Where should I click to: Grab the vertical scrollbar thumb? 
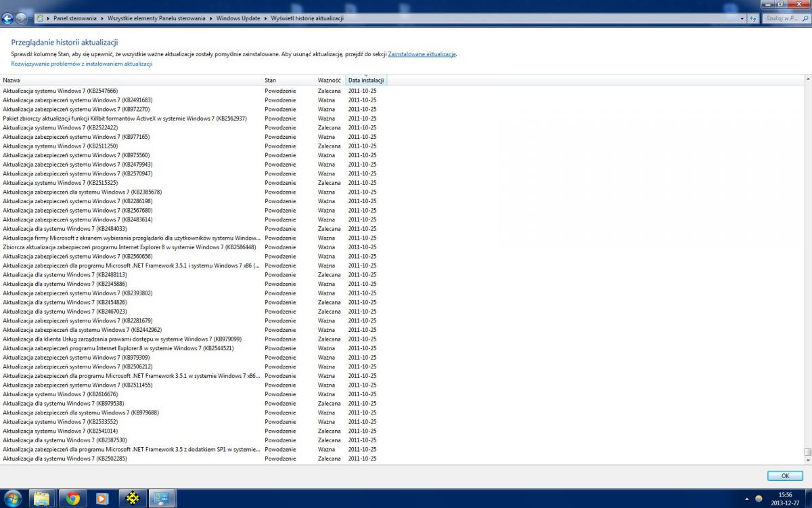(807, 452)
